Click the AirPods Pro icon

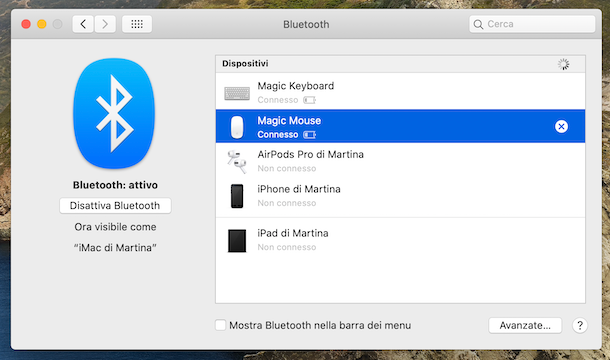pos(237,162)
